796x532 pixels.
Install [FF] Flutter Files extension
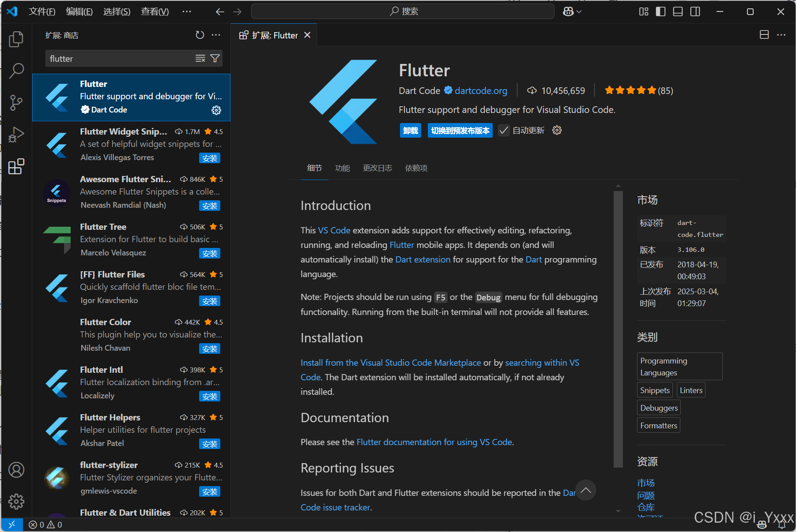click(210, 301)
